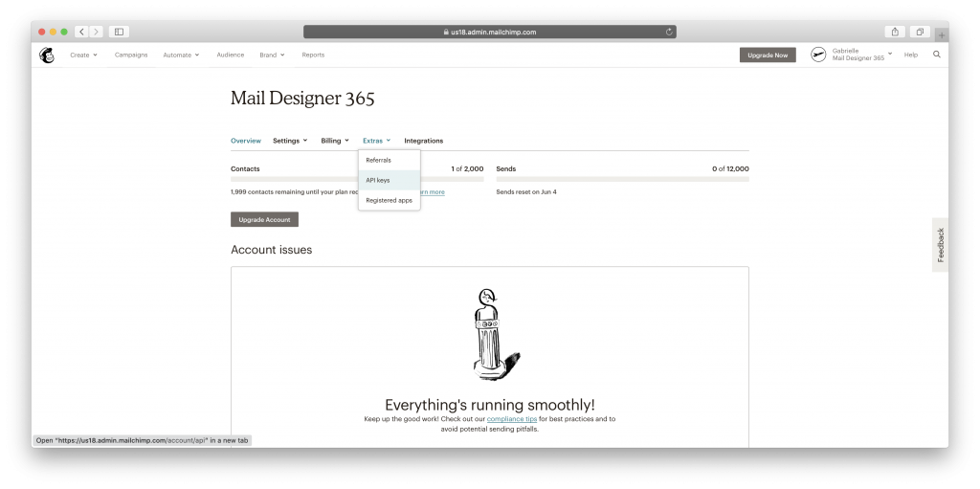Open the Feedback side tab

pos(941,245)
